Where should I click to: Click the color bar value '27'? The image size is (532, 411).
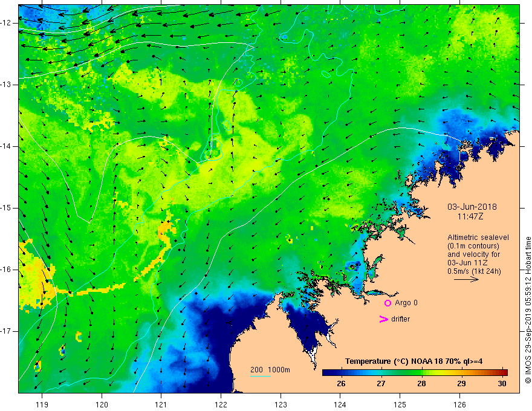(x=381, y=384)
